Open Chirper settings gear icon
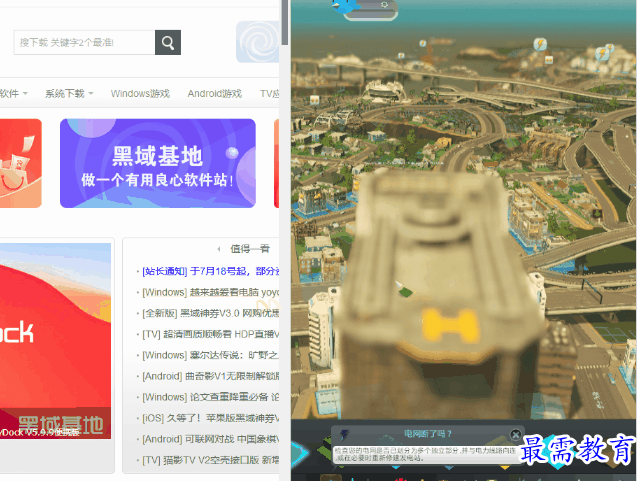This screenshot has width=642, height=481. click(384, 5)
